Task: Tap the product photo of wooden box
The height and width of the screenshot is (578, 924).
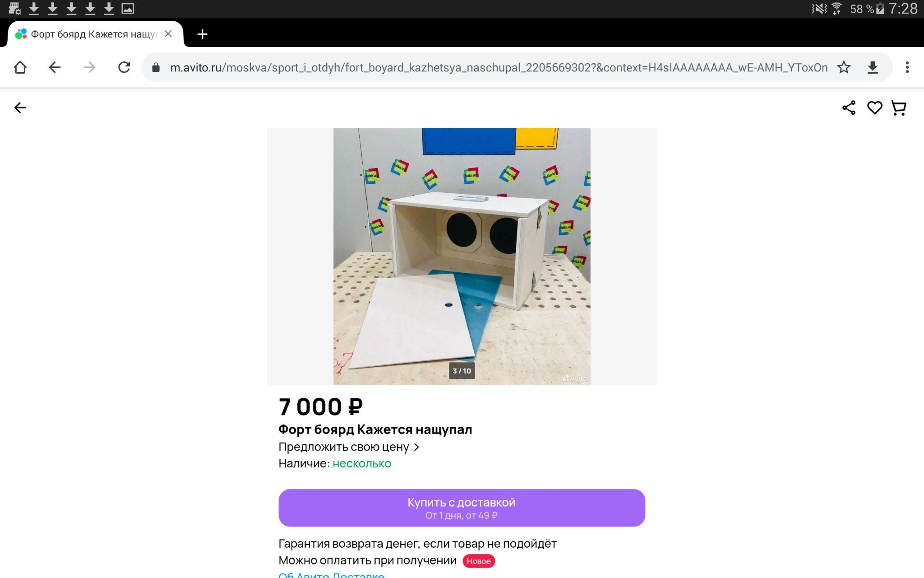Action: pos(462,256)
